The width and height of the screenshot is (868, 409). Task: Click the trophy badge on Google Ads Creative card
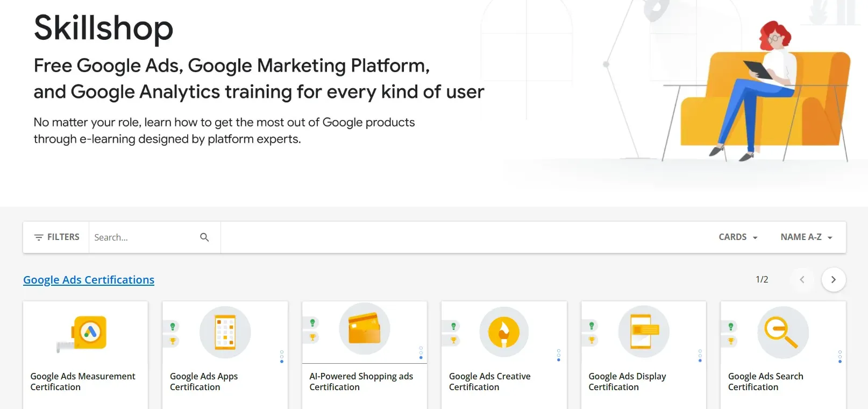(x=453, y=340)
